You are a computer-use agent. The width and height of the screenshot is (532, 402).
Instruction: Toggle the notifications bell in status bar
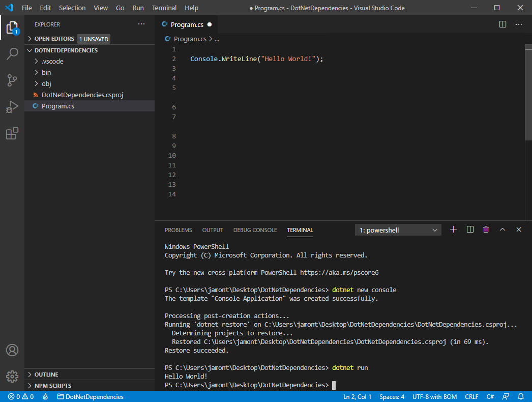pyautogui.click(x=520, y=396)
